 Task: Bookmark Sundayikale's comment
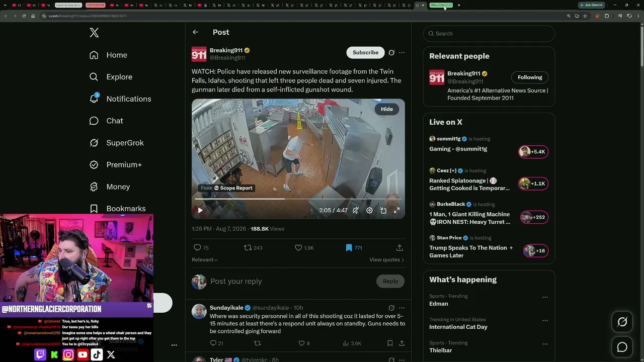(390, 343)
